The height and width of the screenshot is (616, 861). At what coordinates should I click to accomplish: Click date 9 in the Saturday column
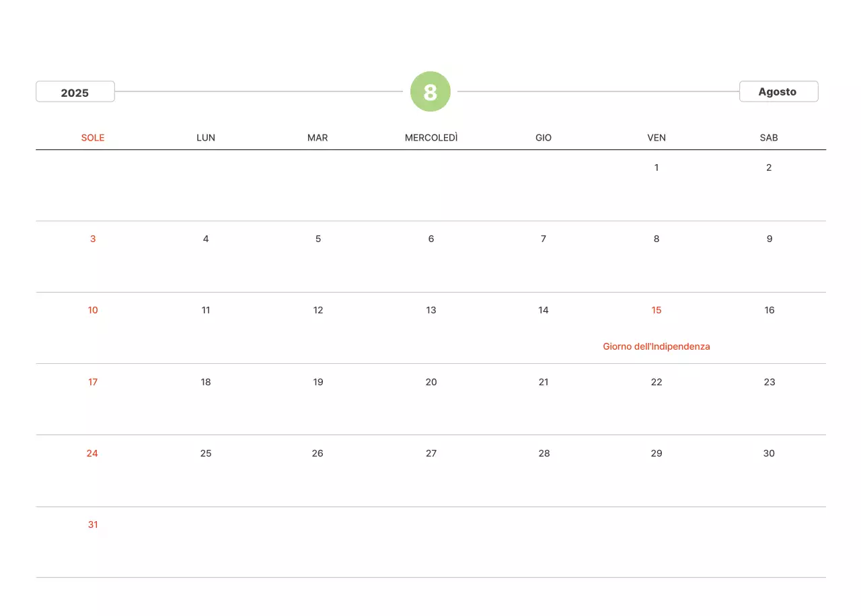point(769,239)
